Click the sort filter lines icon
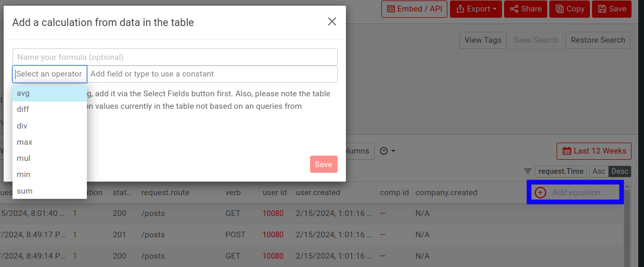 pos(528,171)
